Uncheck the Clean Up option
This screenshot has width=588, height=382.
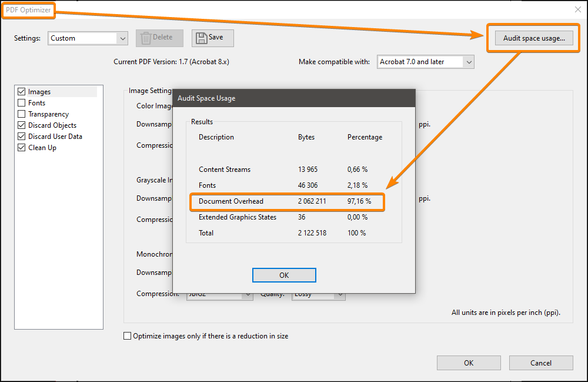[x=21, y=147]
